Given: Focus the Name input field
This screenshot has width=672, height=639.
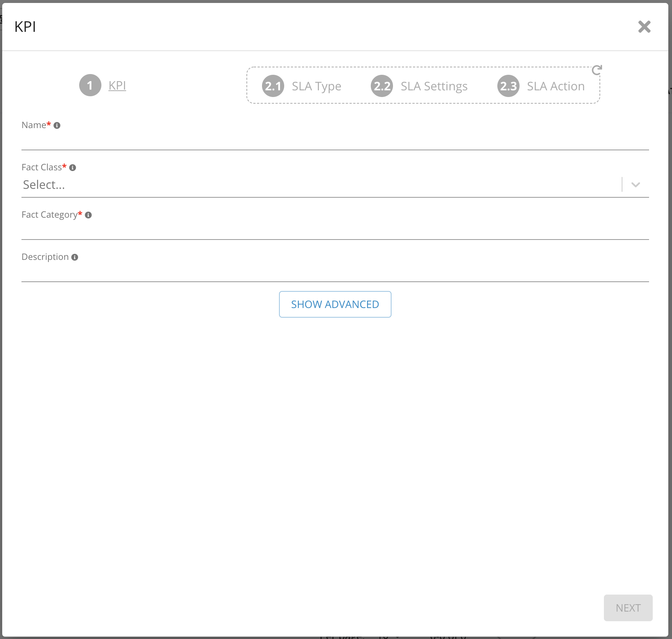Looking at the screenshot, I should (x=335, y=141).
